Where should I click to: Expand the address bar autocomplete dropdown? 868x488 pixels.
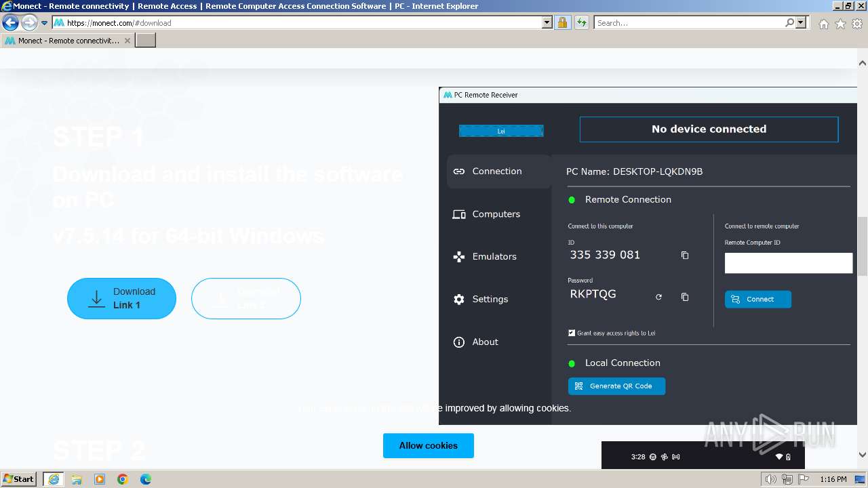pyautogui.click(x=547, y=22)
